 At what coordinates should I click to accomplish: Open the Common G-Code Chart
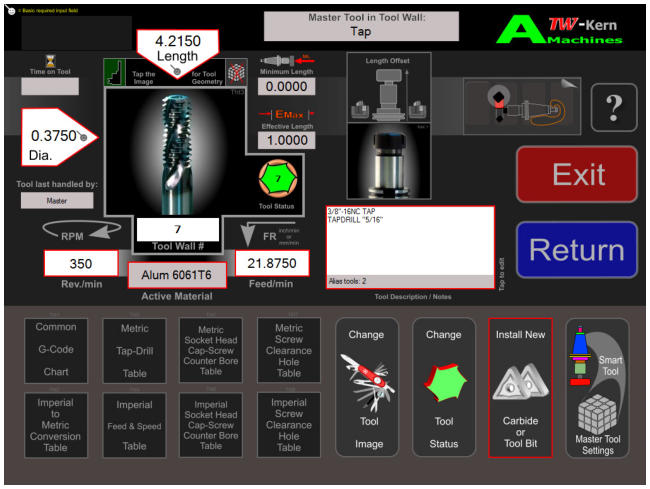point(56,350)
